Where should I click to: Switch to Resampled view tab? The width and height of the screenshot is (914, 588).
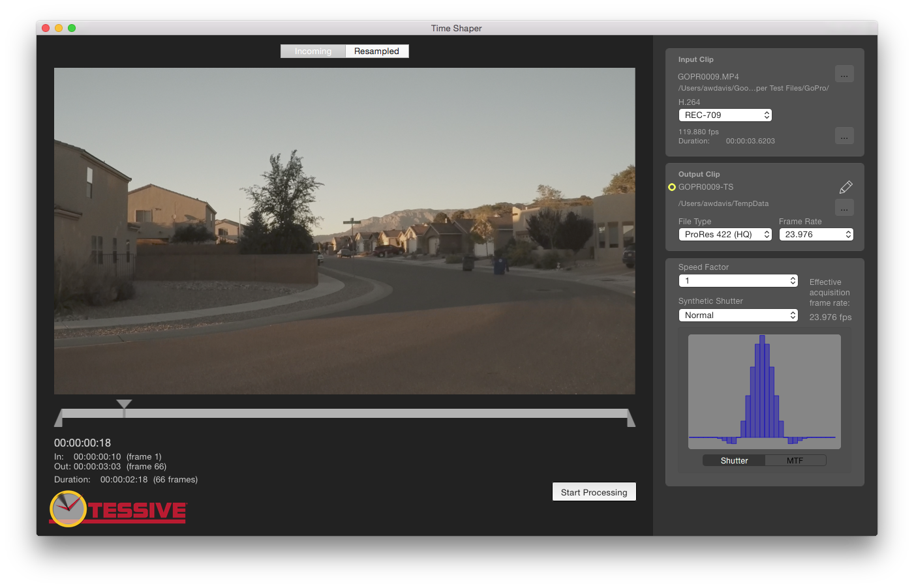[376, 51]
